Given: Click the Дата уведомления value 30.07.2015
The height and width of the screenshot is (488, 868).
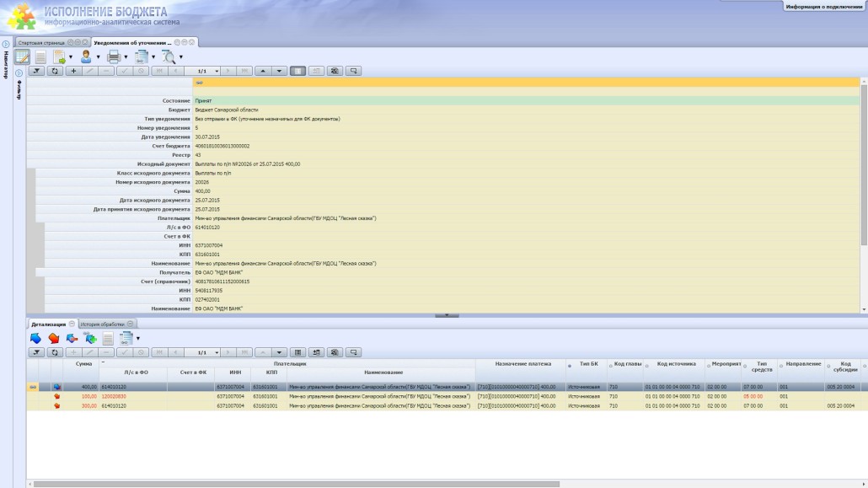Looking at the screenshot, I should click(526, 137).
